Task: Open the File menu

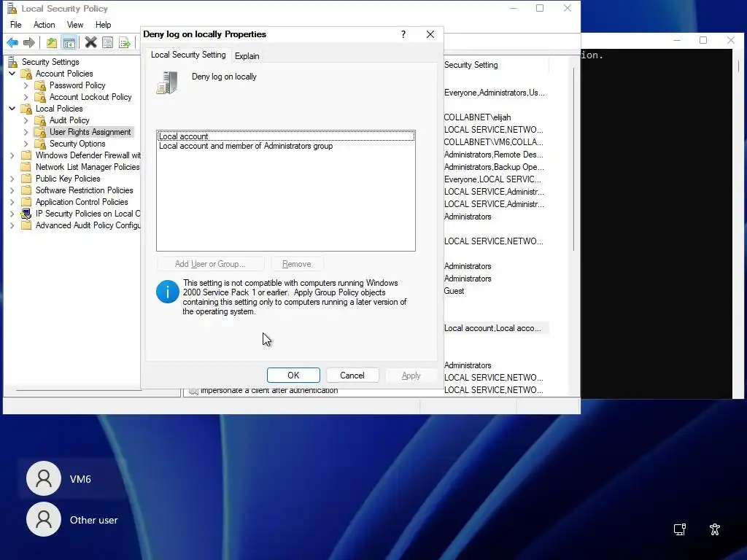Action: tap(16, 25)
